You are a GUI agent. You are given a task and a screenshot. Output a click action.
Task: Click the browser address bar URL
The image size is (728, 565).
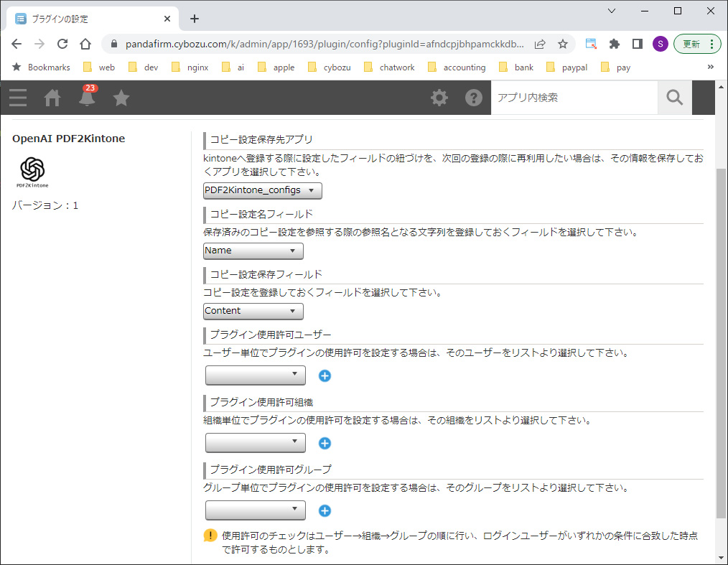[x=324, y=44]
